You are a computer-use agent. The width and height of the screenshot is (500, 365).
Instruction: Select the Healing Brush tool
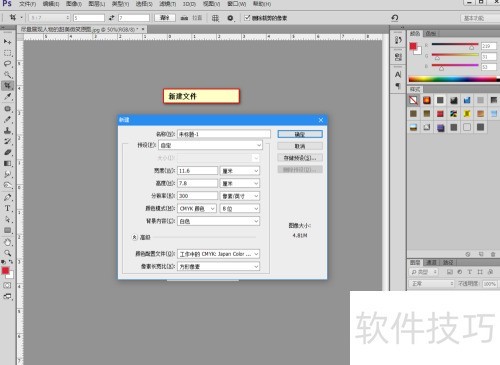click(x=7, y=109)
